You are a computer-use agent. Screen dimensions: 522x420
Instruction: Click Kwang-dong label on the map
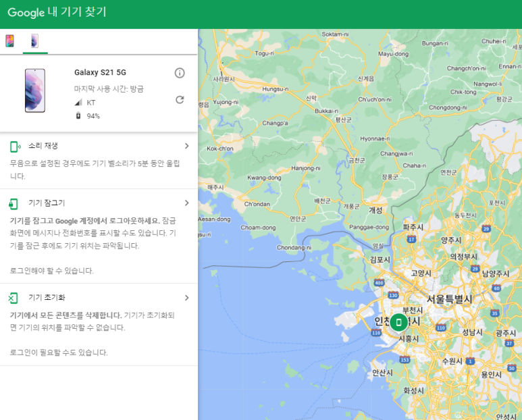pos(264,178)
